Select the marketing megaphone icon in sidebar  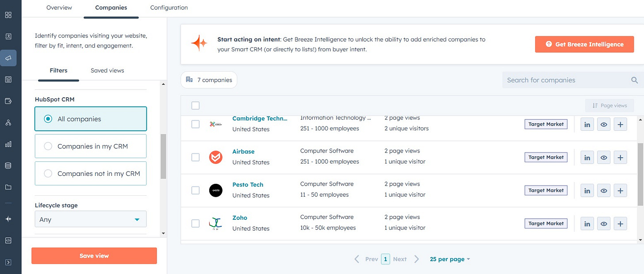pos(8,58)
